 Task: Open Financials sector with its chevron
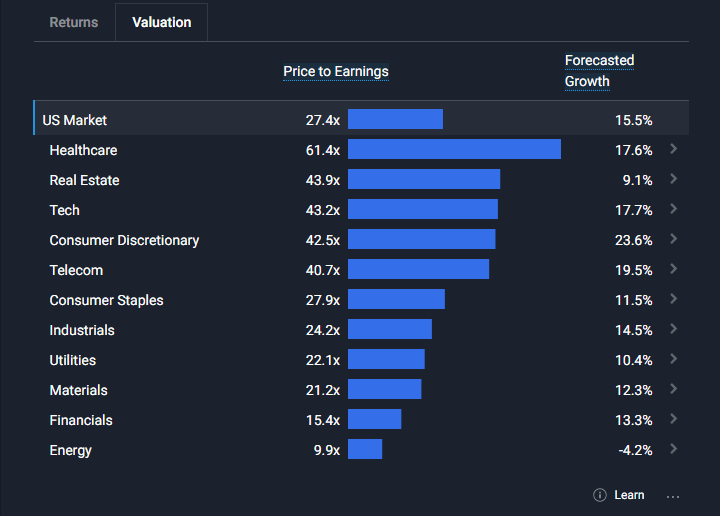[674, 419]
